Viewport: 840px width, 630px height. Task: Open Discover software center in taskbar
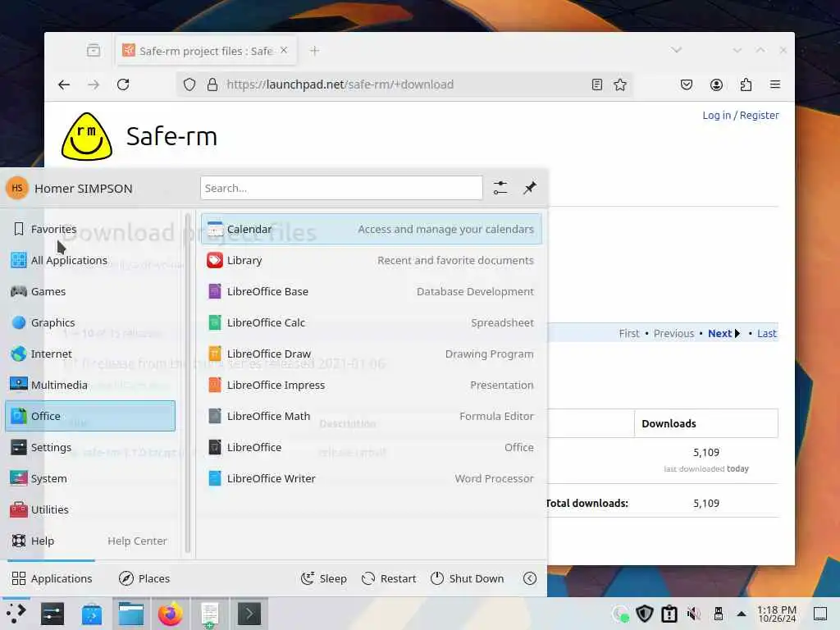click(x=92, y=614)
